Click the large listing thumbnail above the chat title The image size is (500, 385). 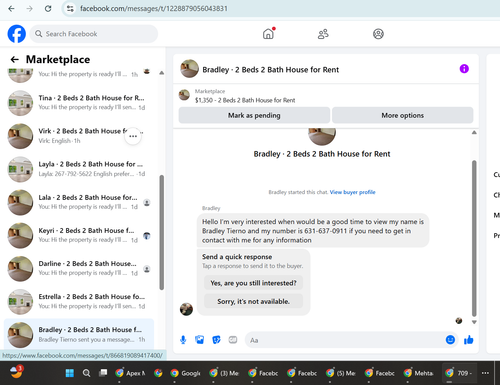pyautogui.click(x=322, y=137)
